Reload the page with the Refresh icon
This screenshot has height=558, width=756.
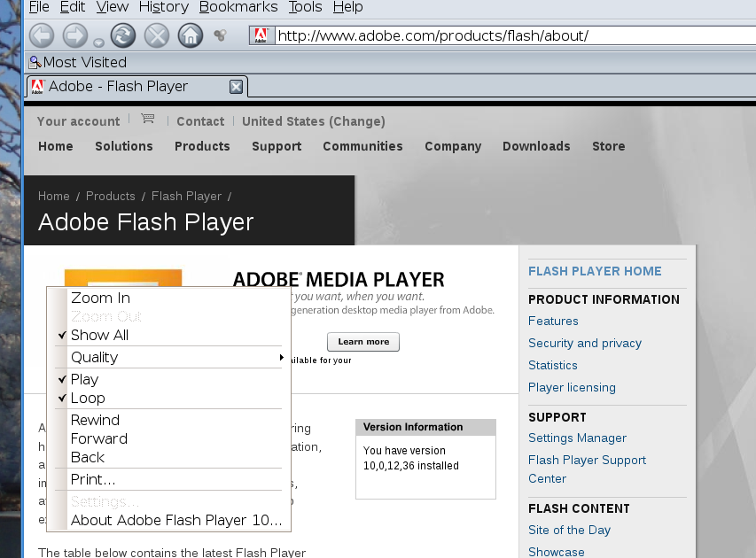click(x=123, y=35)
